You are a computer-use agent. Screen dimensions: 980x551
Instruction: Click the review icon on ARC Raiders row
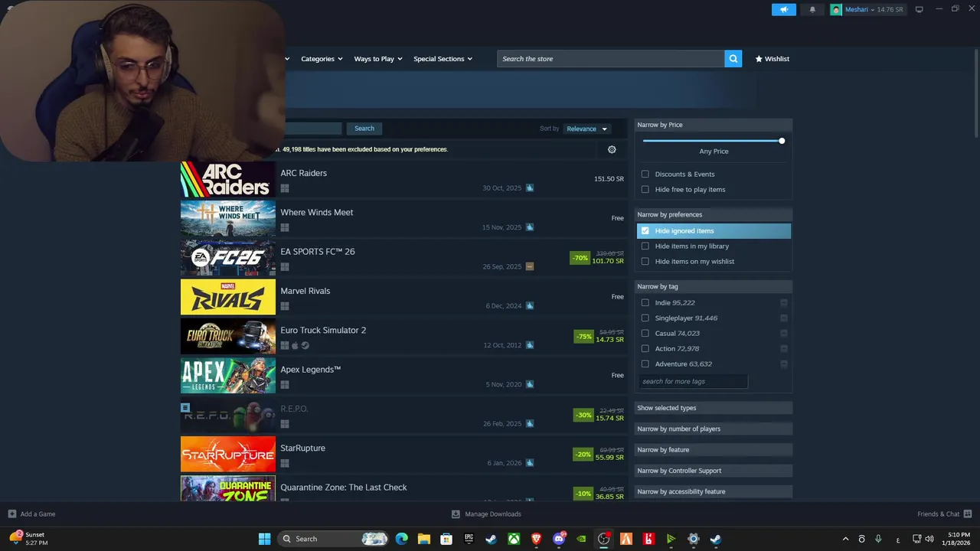[530, 188]
